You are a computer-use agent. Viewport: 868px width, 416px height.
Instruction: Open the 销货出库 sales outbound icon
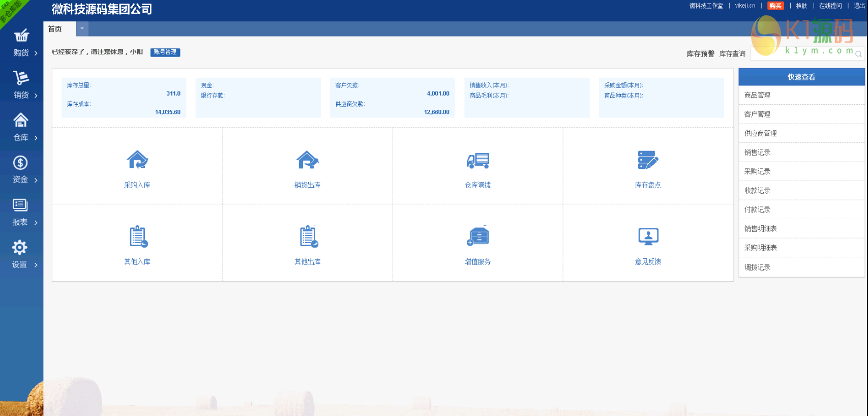(308, 161)
